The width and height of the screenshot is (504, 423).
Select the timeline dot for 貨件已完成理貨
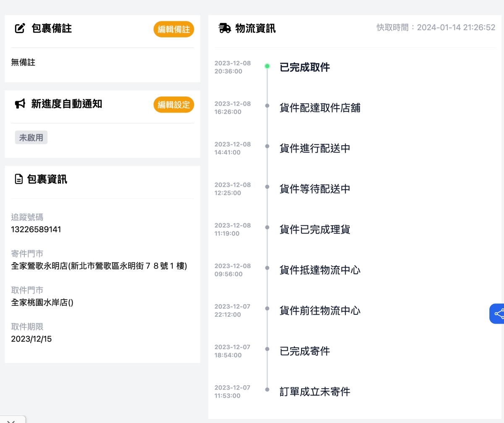pos(267,227)
